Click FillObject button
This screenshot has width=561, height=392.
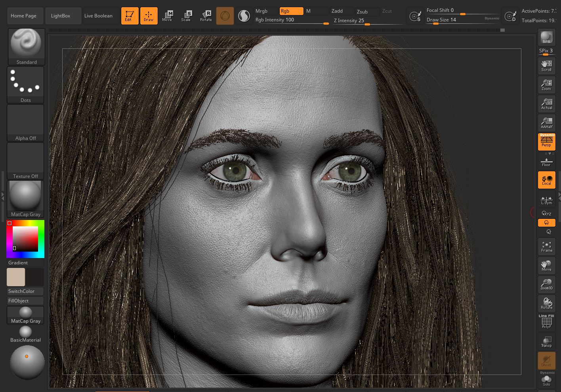click(x=25, y=301)
